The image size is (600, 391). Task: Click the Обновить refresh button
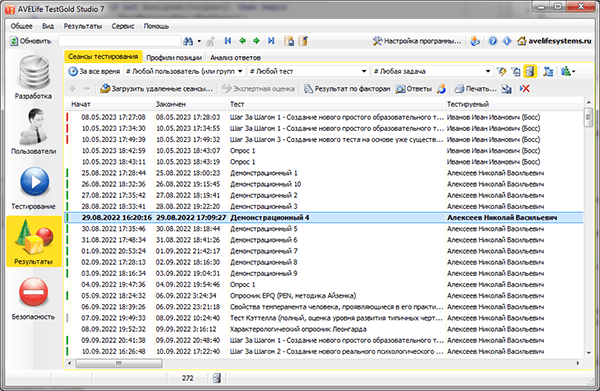click(31, 41)
